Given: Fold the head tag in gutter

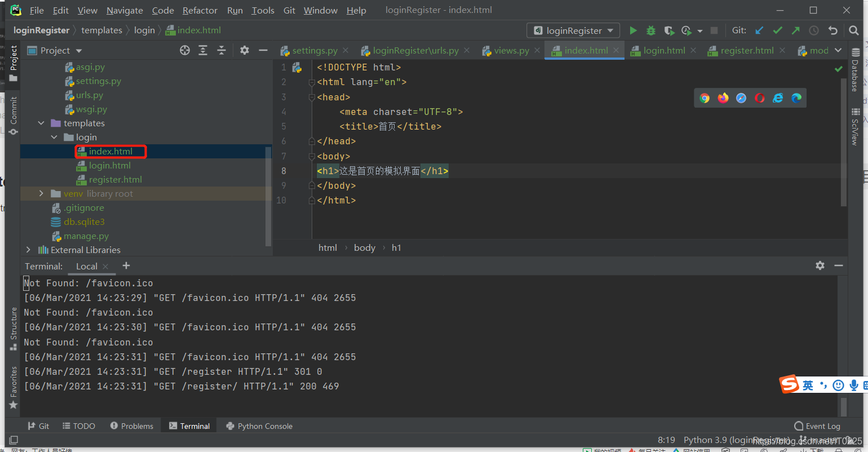Looking at the screenshot, I should point(312,97).
